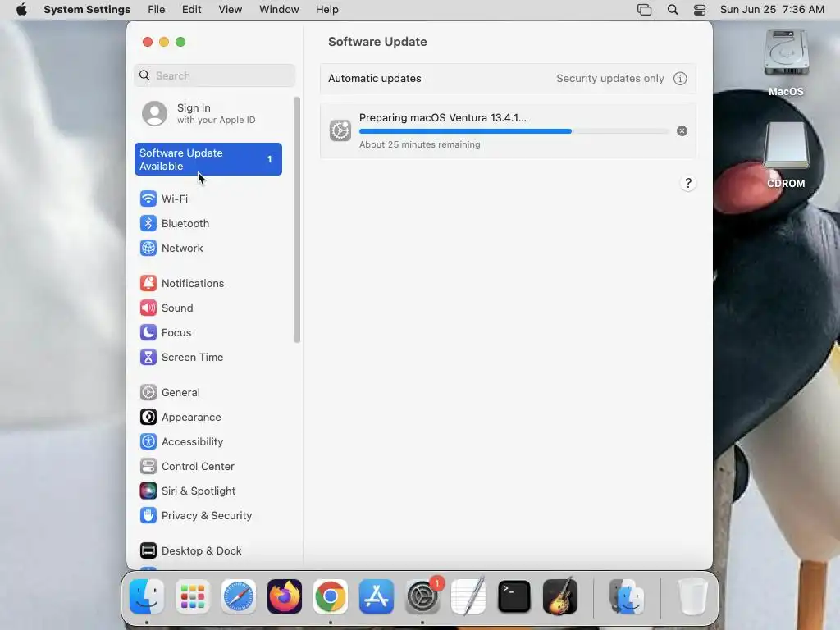Image resolution: width=840 pixels, height=630 pixels.
Task: Open Control Center in menu bar
Action: 700,10
